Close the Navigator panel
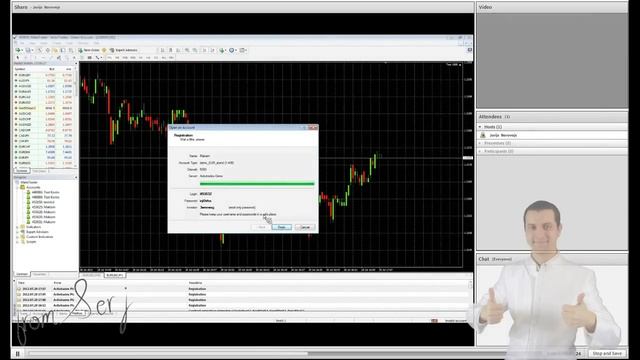This screenshot has height=360, width=640. (76, 178)
